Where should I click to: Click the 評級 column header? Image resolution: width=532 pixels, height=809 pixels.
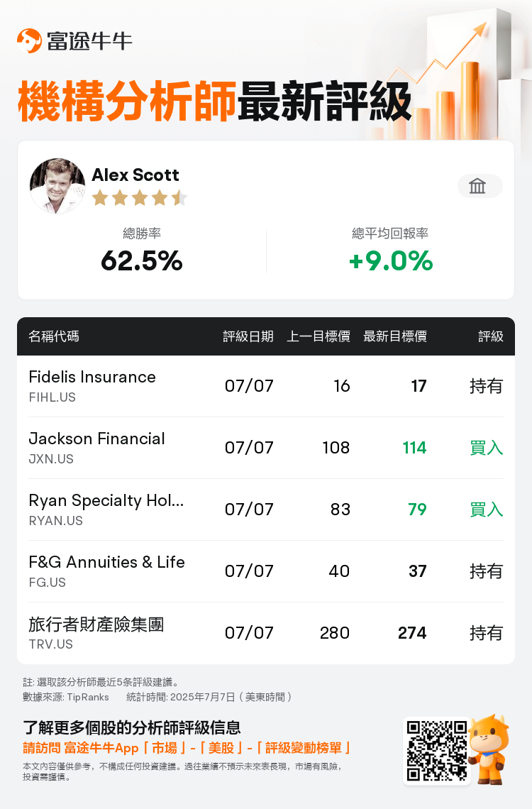click(x=490, y=336)
